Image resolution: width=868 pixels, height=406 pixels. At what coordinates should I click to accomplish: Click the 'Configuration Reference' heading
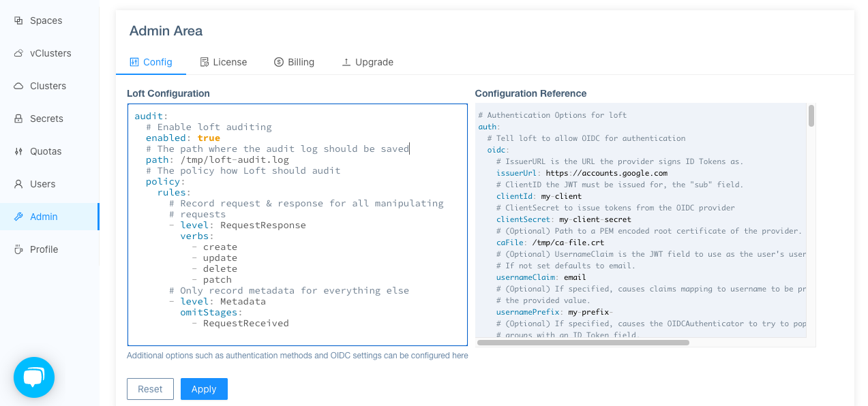click(x=530, y=93)
